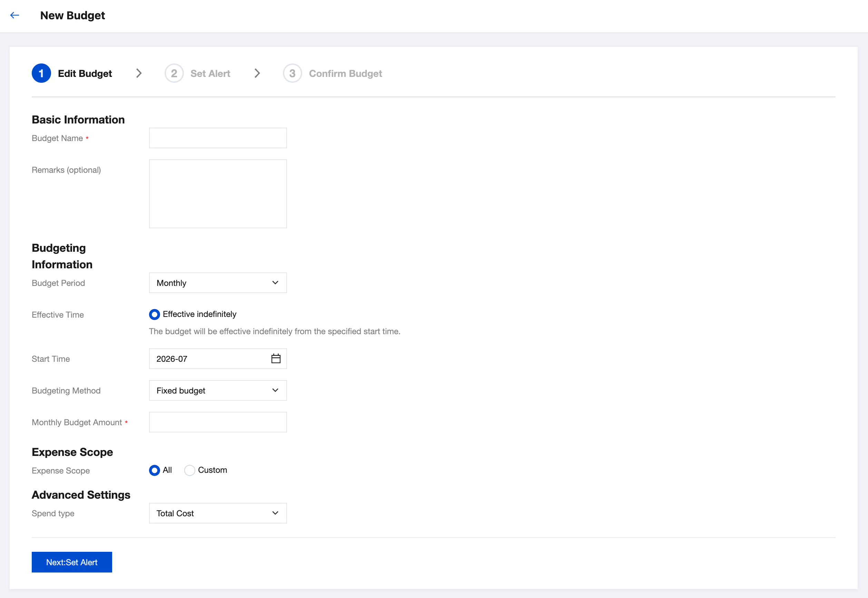Select the Effective indefinitely radio button

[155, 315]
